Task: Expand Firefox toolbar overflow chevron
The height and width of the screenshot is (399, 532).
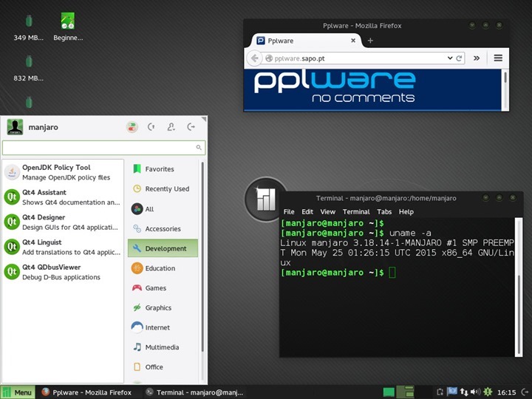Action: point(477,58)
